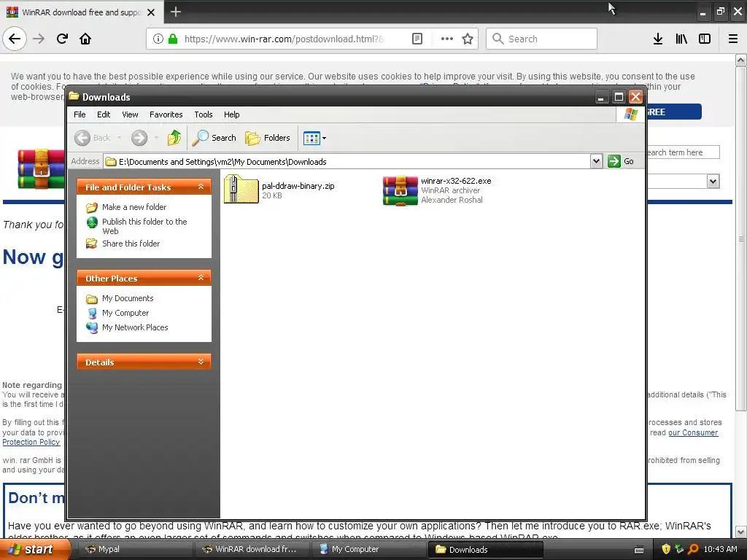Viewport: 747px width, 560px height.
Task: Open the Edit menu
Action: pos(104,114)
